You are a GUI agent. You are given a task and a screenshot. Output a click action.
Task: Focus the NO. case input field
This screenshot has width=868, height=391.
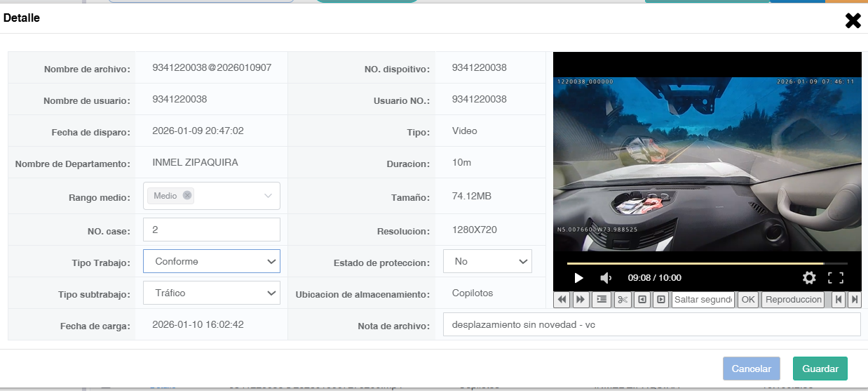(212, 230)
